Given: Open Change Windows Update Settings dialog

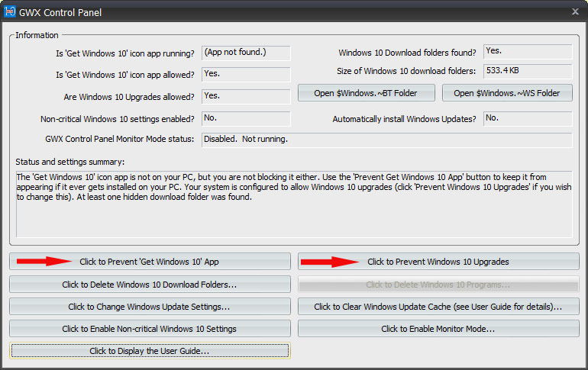Looking at the screenshot, I should (x=150, y=307).
